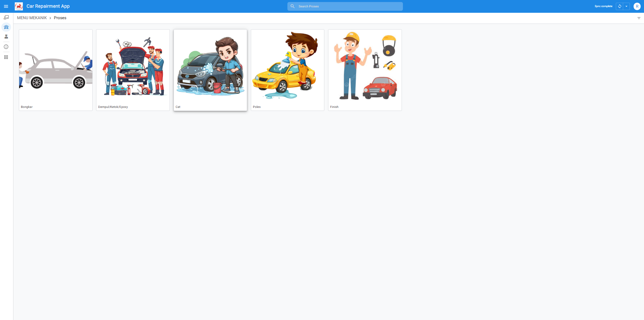Click the Car Repairment App logo

click(19, 6)
